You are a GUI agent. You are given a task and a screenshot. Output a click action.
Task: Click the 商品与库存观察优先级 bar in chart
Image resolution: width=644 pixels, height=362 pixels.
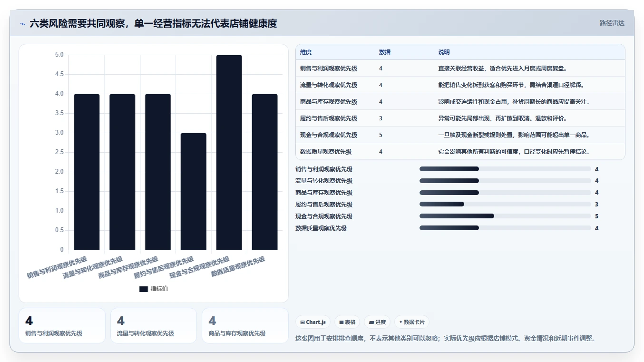tap(158, 172)
